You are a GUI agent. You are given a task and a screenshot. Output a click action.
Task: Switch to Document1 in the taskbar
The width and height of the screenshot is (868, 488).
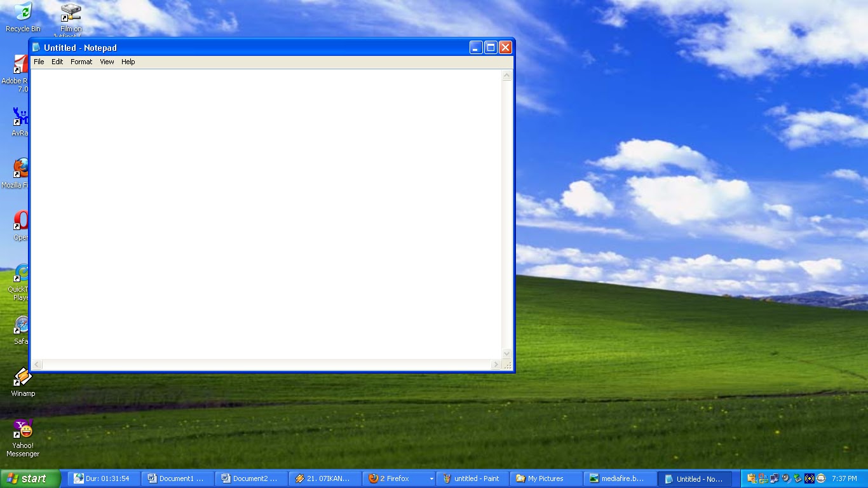(x=177, y=478)
